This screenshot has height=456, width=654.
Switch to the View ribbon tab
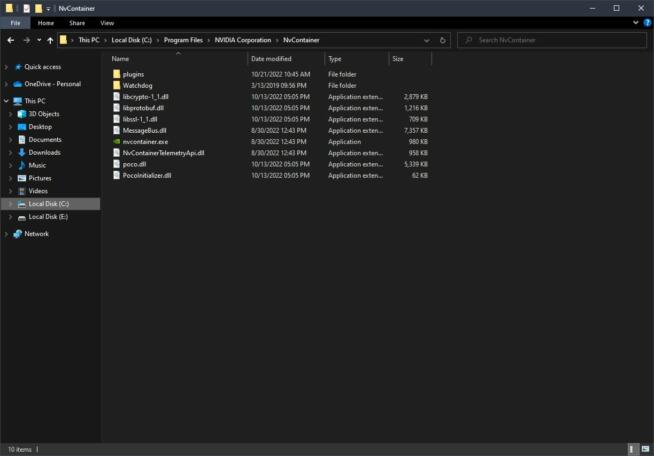pos(107,23)
